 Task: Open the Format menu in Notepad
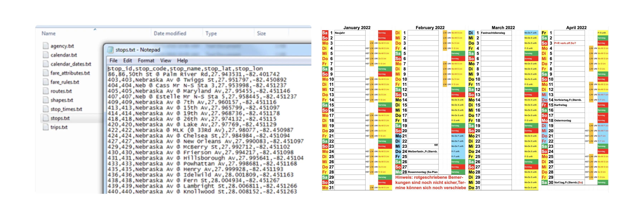coord(146,60)
